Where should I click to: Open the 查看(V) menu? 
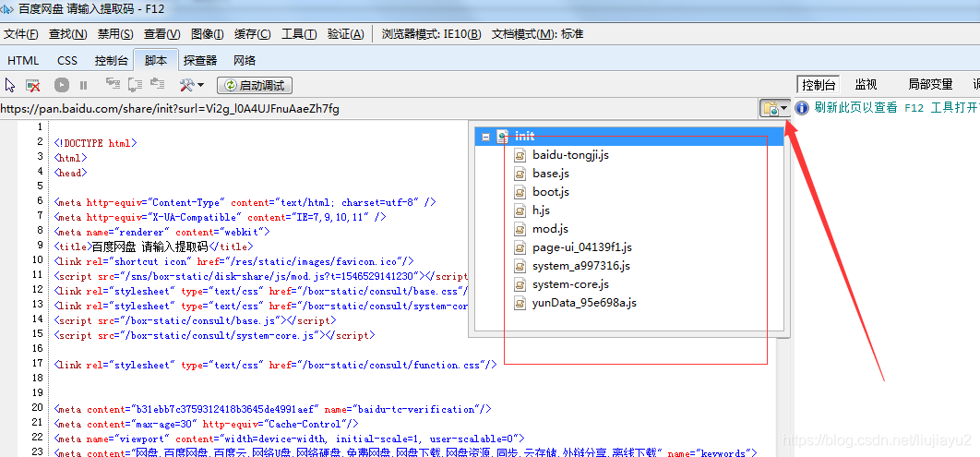(161, 34)
